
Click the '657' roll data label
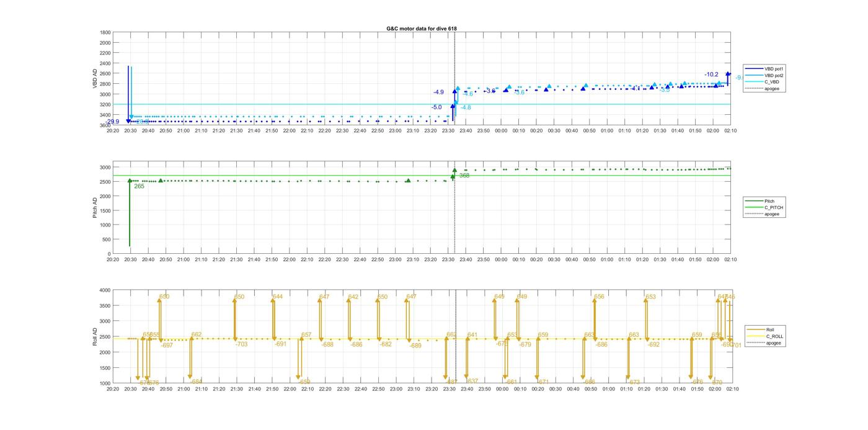306,335
